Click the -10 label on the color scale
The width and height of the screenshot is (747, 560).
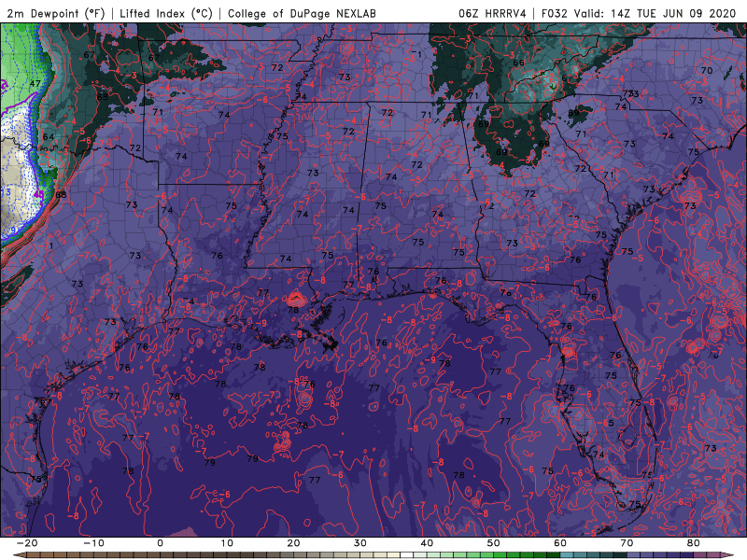point(93,543)
